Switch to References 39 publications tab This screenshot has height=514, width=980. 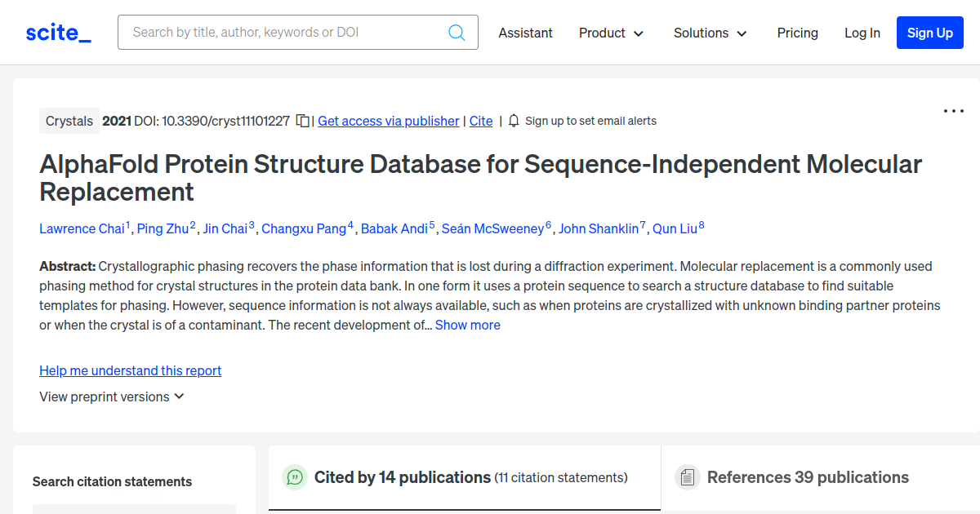coord(807,477)
